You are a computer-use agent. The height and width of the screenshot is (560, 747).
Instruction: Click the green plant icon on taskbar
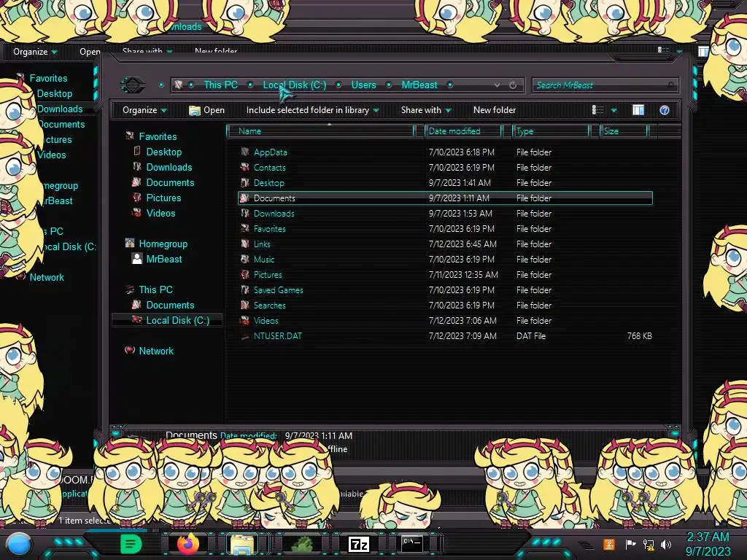302,544
